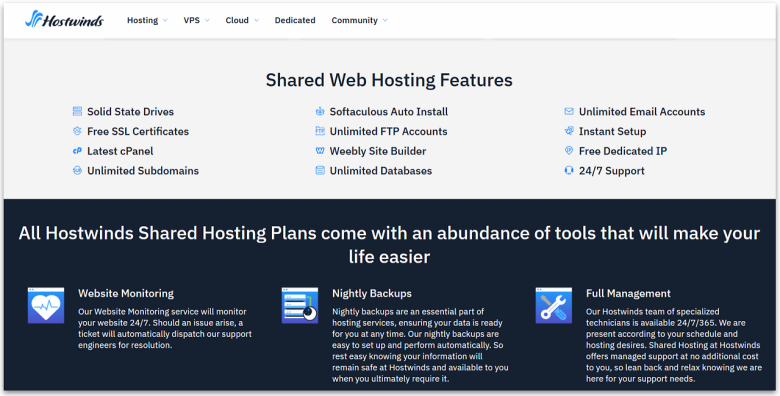
Task: Click the Nightly Backups title
Action: pos(372,294)
